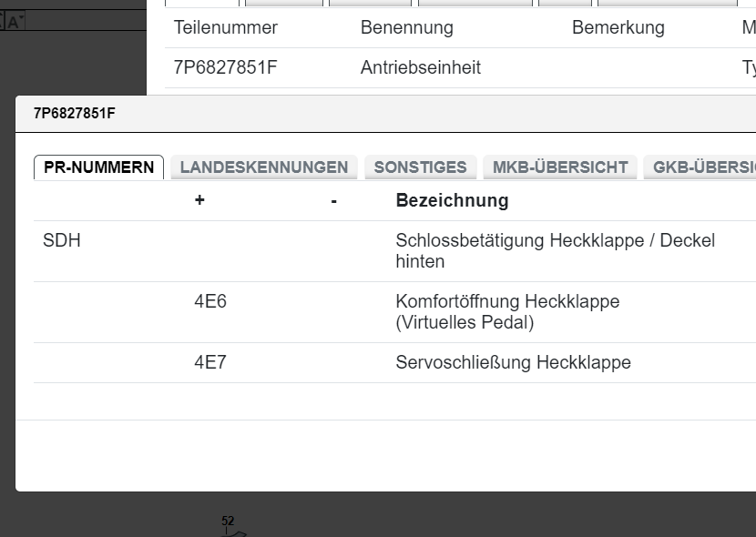Screen dimensions: 756x537
Task: Click the Antriebseinheit part description
Action: point(420,67)
